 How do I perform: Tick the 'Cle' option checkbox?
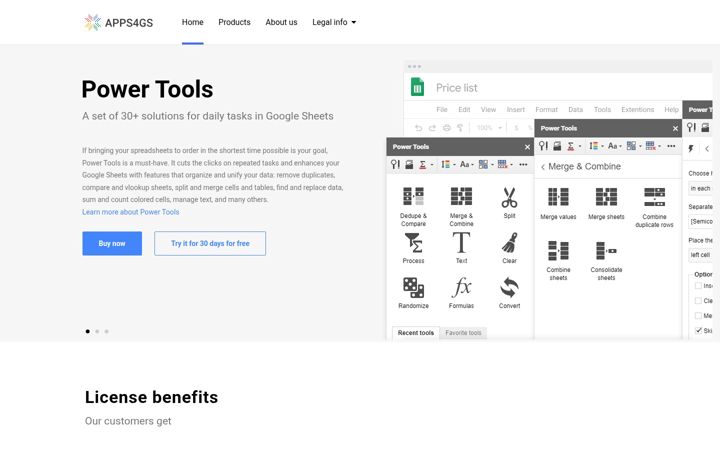[x=698, y=301]
